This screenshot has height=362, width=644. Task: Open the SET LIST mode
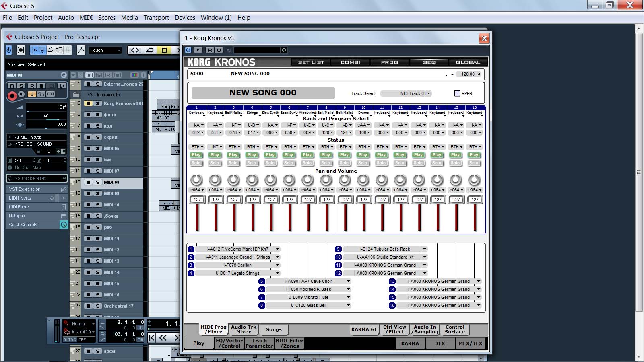tap(311, 62)
